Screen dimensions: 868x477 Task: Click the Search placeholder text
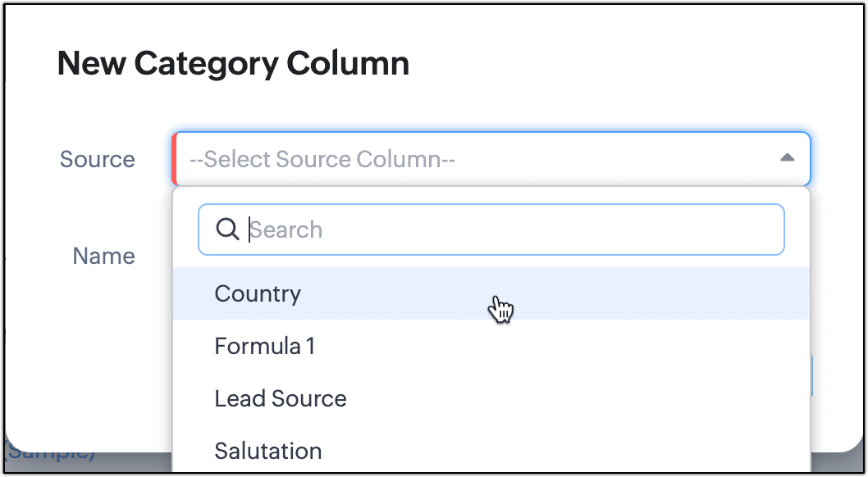pyautogui.click(x=286, y=229)
